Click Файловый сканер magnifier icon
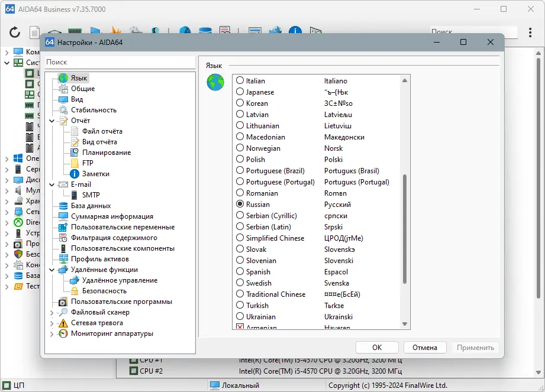Viewport: 545px width, 392px height. pyautogui.click(x=63, y=312)
